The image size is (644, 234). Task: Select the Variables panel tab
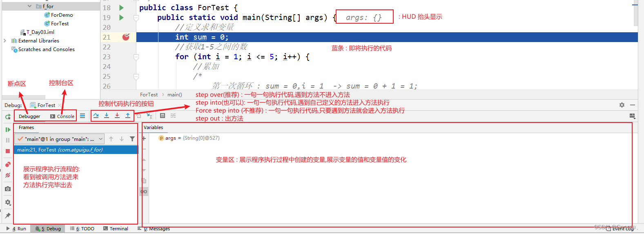coord(153,127)
